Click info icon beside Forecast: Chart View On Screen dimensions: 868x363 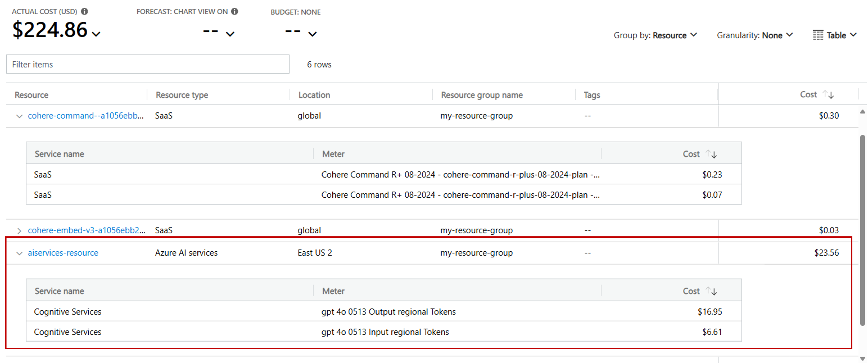tap(235, 11)
